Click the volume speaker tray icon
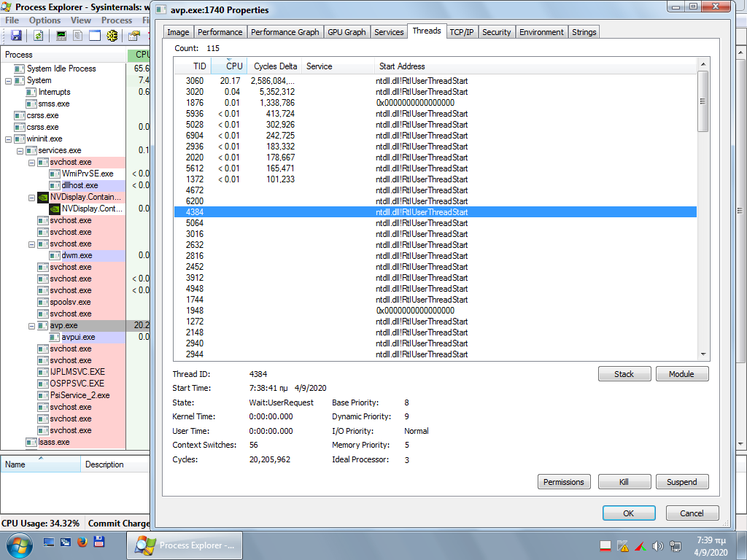The height and width of the screenshot is (560, 747). (x=657, y=545)
